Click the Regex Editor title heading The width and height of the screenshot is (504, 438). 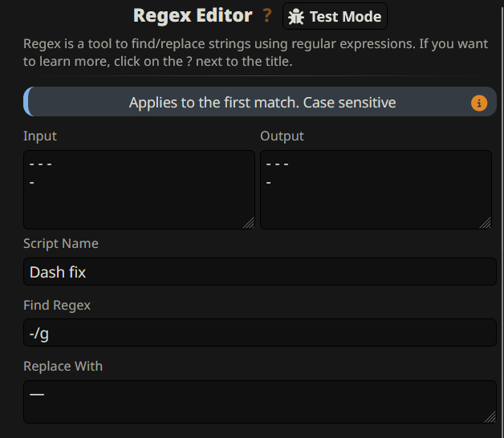(x=192, y=15)
